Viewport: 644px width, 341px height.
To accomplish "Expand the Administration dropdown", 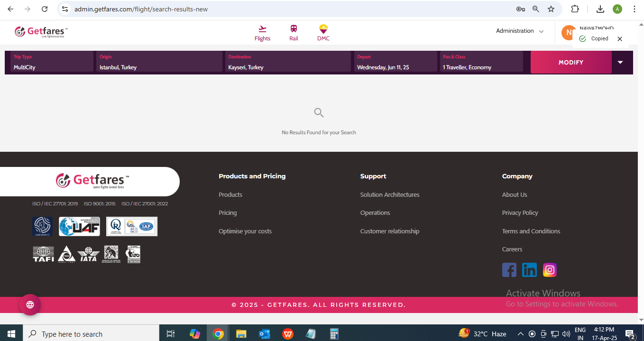I will [519, 31].
